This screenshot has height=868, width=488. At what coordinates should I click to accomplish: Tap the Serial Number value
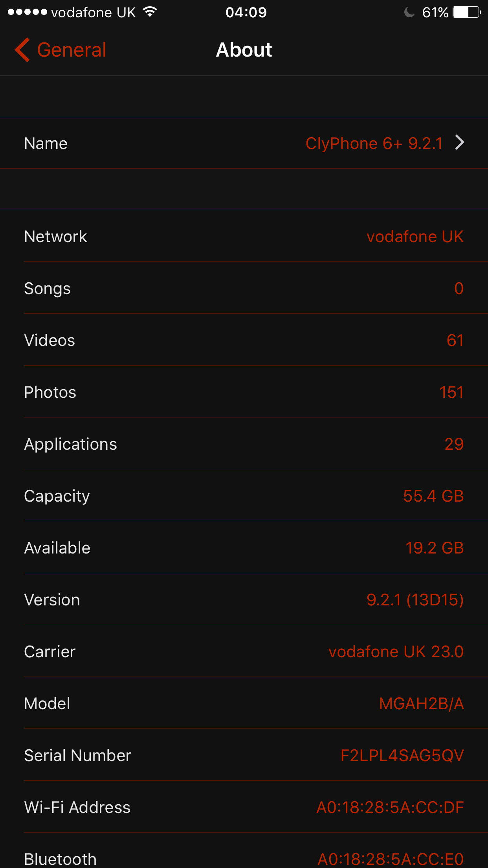click(x=402, y=756)
